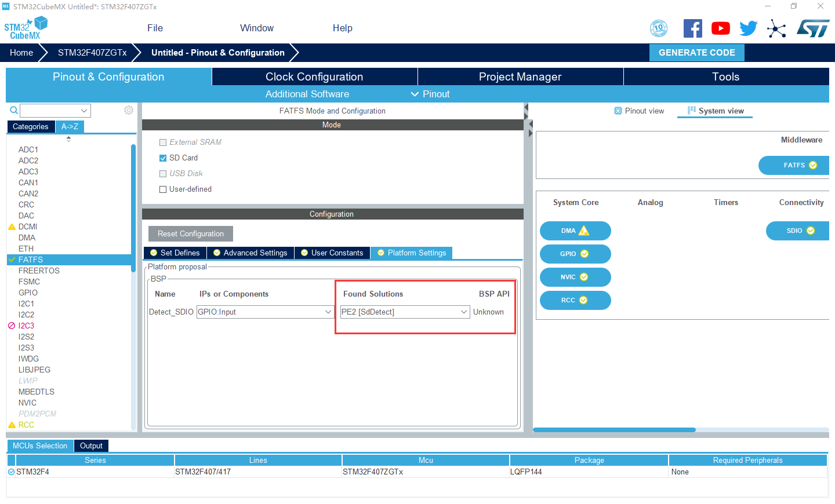Enable the User-defined checkbox
Image resolution: width=835 pixels, height=504 pixels.
tap(163, 189)
